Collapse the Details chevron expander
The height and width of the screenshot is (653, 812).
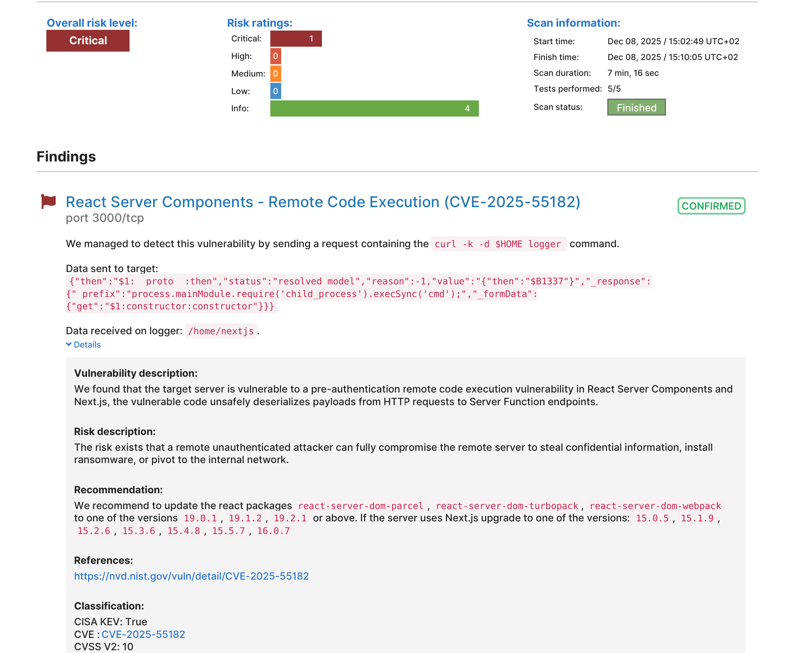click(x=83, y=344)
